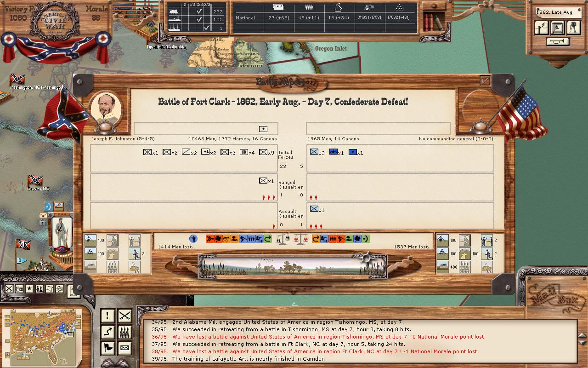Viewport: 588px width, 368px height.
Task: Toggle crossed swords map filter above minimap
Action: (x=9, y=289)
